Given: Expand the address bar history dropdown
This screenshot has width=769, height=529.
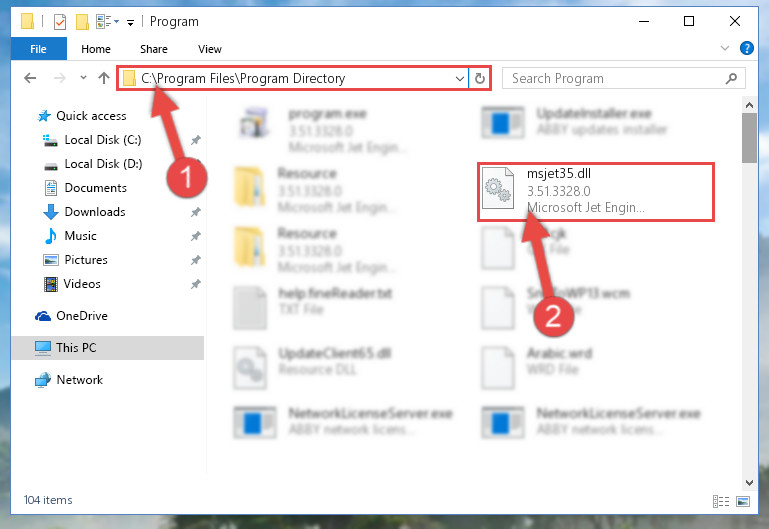Looking at the screenshot, I should [x=460, y=78].
